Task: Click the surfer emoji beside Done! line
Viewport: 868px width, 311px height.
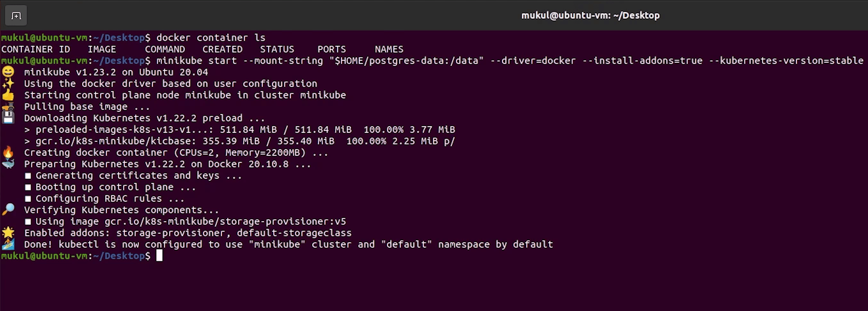Action: [x=8, y=244]
